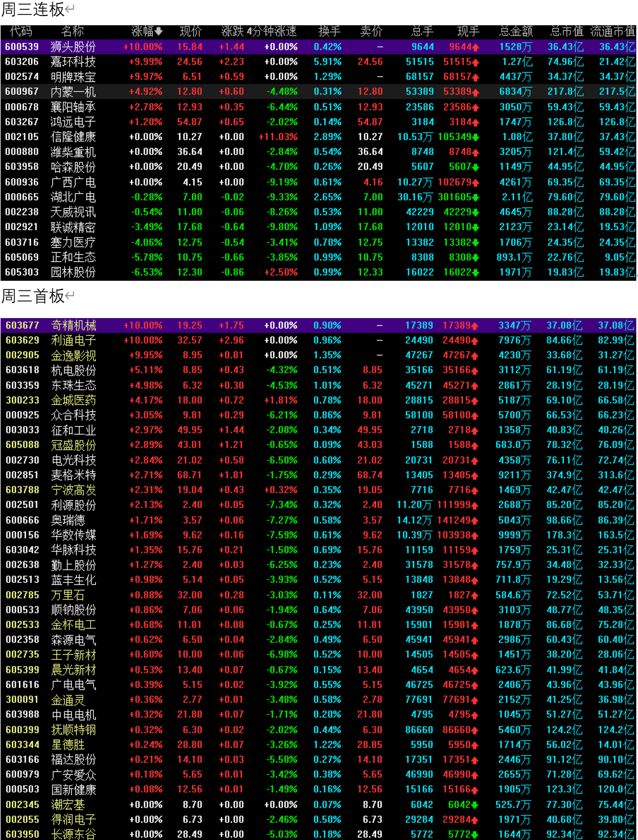Select stock 万里石
The width and height of the screenshot is (638, 840).
tap(68, 595)
